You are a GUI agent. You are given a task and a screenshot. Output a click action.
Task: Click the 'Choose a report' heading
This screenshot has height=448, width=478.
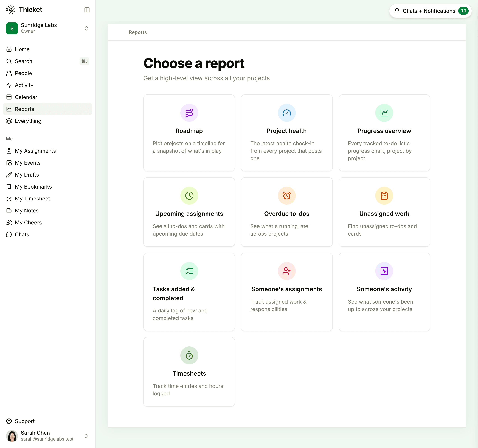point(194,63)
